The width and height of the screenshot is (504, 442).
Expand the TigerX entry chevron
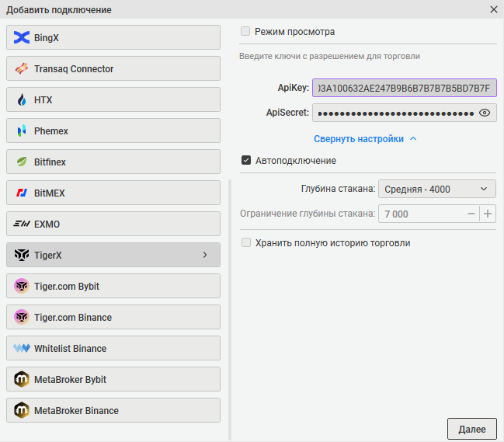coord(205,255)
